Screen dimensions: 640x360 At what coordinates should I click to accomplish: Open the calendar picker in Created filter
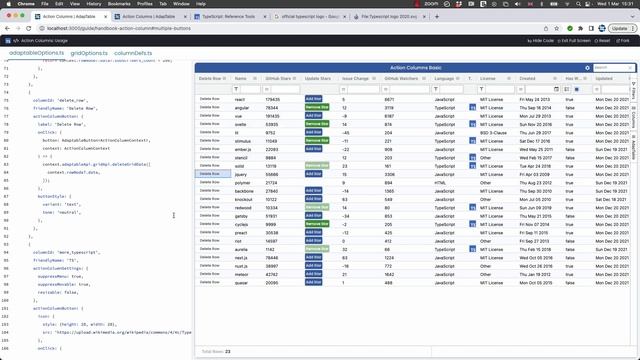[x=556, y=89]
